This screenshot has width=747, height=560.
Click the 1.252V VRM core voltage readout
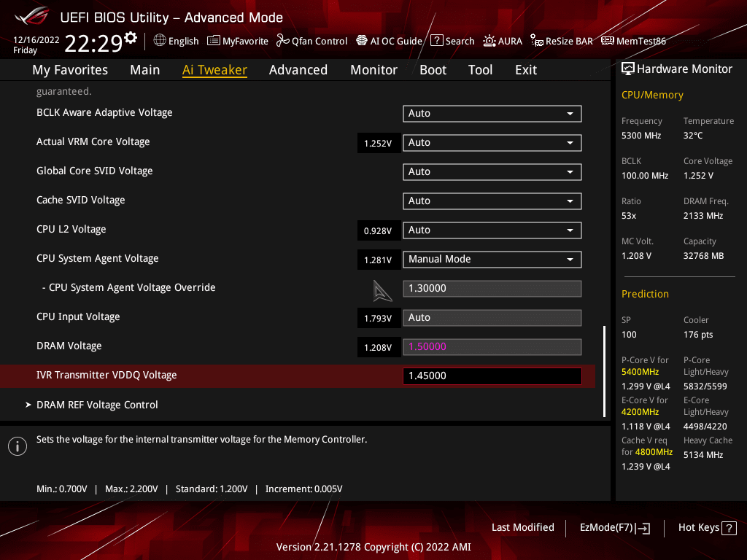coord(379,144)
